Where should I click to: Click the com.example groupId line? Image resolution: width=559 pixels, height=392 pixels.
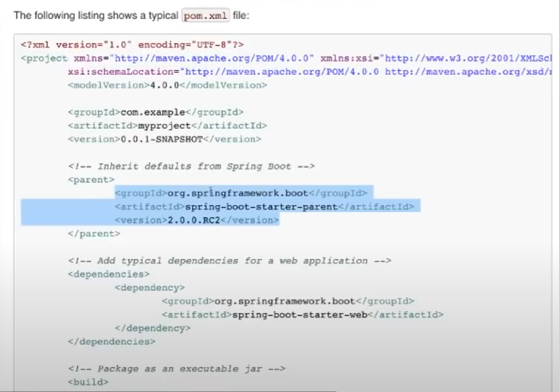(155, 112)
